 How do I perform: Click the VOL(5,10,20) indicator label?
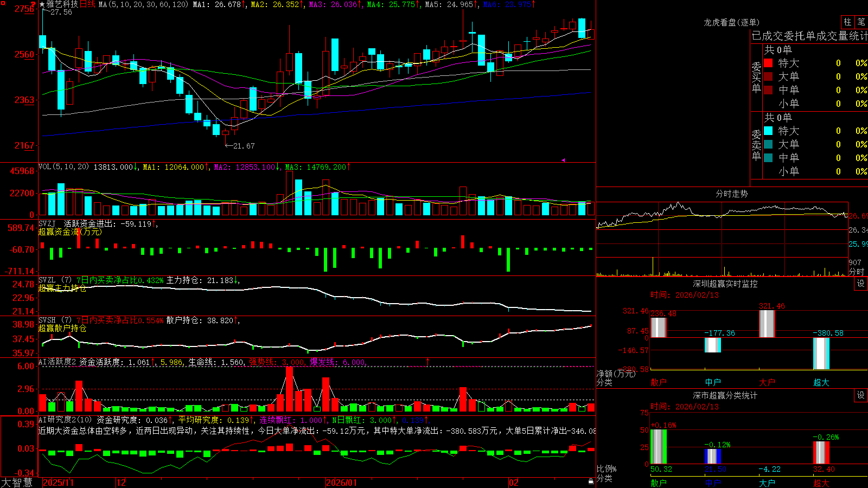63,167
